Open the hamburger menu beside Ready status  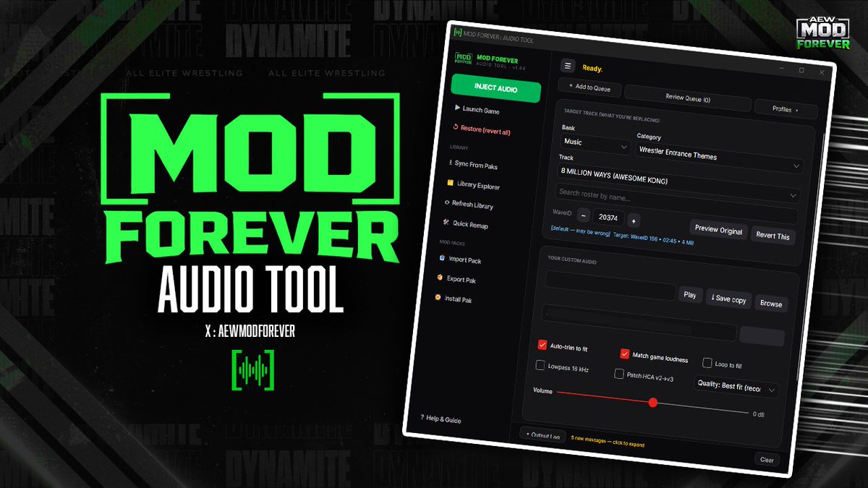(x=568, y=66)
